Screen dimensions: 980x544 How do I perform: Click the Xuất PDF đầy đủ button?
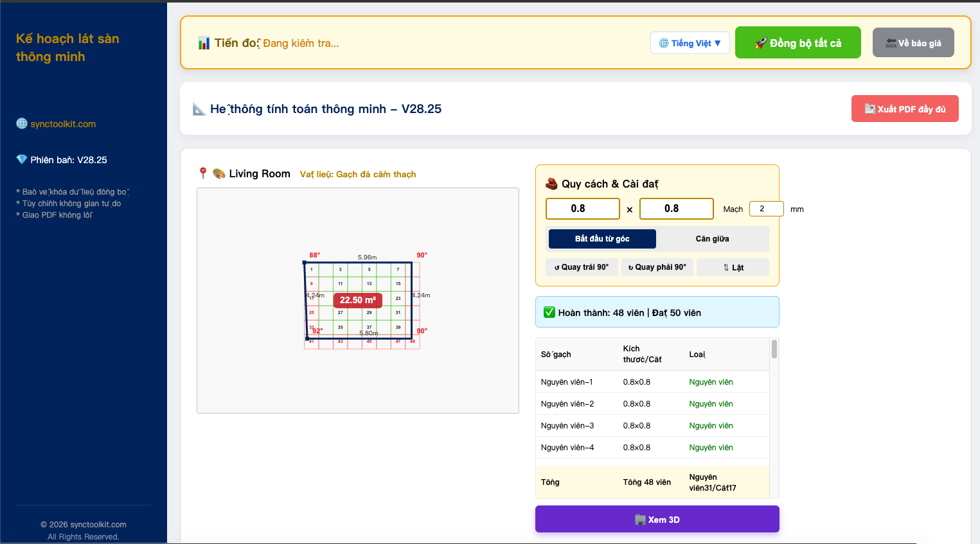coord(905,109)
